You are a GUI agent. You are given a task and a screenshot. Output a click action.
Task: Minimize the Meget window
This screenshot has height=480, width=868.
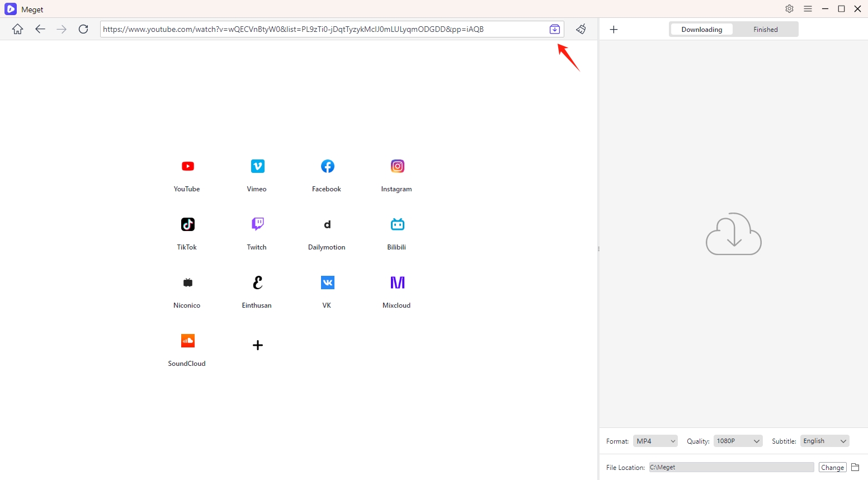point(825,9)
